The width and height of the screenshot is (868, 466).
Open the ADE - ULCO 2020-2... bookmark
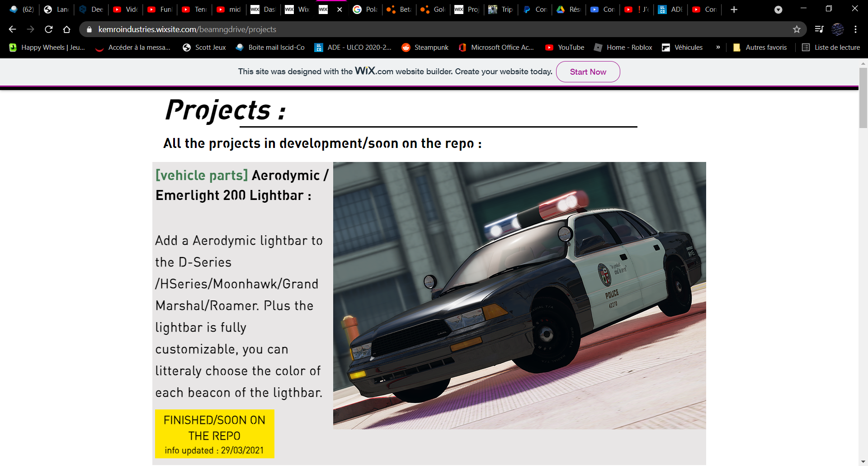[x=353, y=48]
